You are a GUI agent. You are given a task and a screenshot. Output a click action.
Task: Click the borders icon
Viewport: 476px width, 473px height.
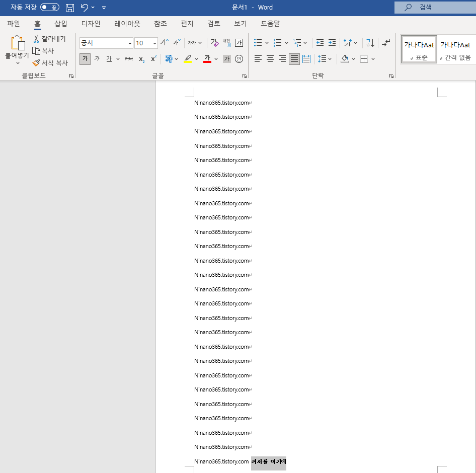pyautogui.click(x=364, y=59)
